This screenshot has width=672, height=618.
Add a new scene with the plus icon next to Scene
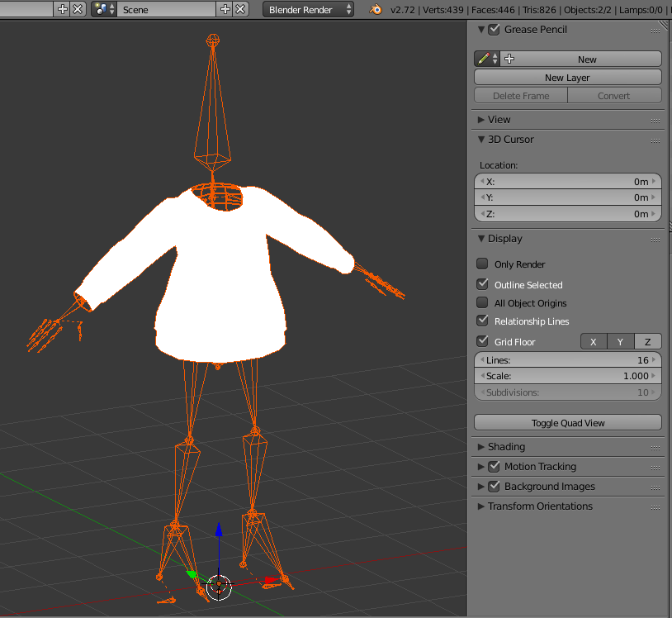pos(225,9)
